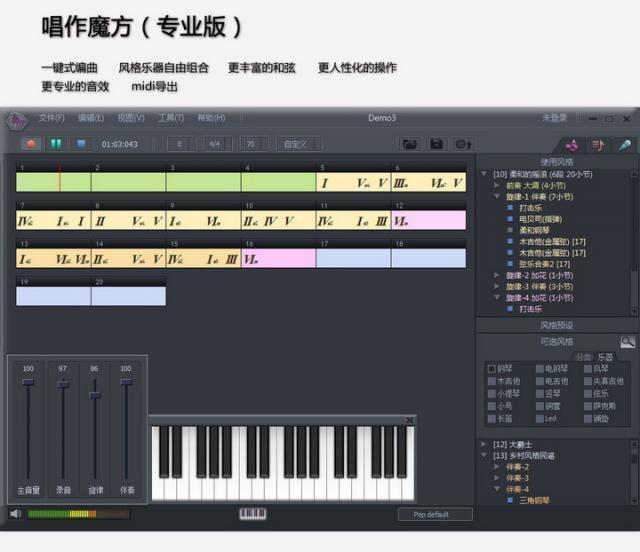Click the open folder icon in toolbar
Viewport: 640px width, 552px height.
(410, 144)
